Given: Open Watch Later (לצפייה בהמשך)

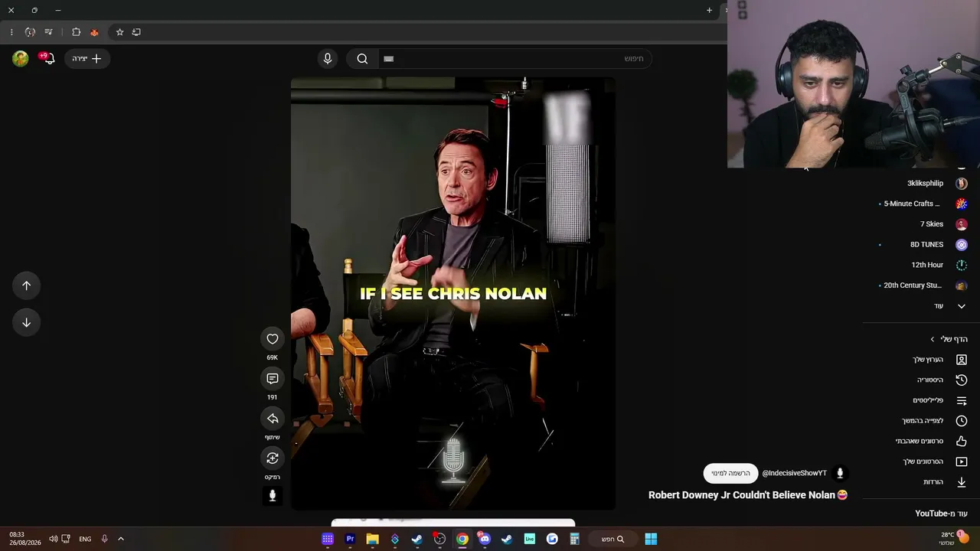Looking at the screenshot, I should (x=919, y=421).
